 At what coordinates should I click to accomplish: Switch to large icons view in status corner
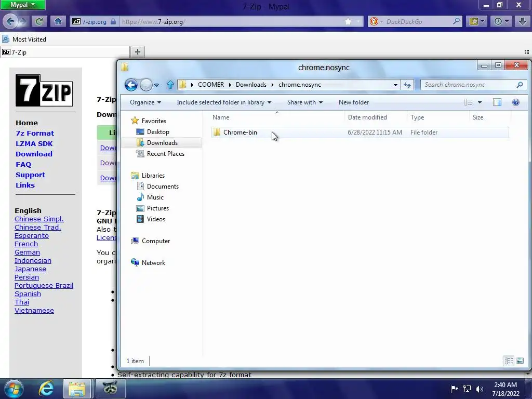tap(520, 361)
